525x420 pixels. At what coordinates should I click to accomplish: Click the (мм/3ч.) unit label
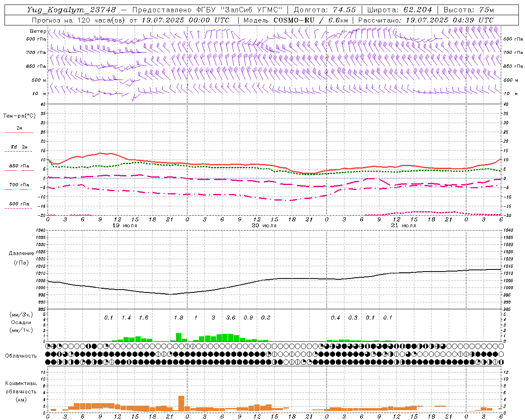click(21, 315)
